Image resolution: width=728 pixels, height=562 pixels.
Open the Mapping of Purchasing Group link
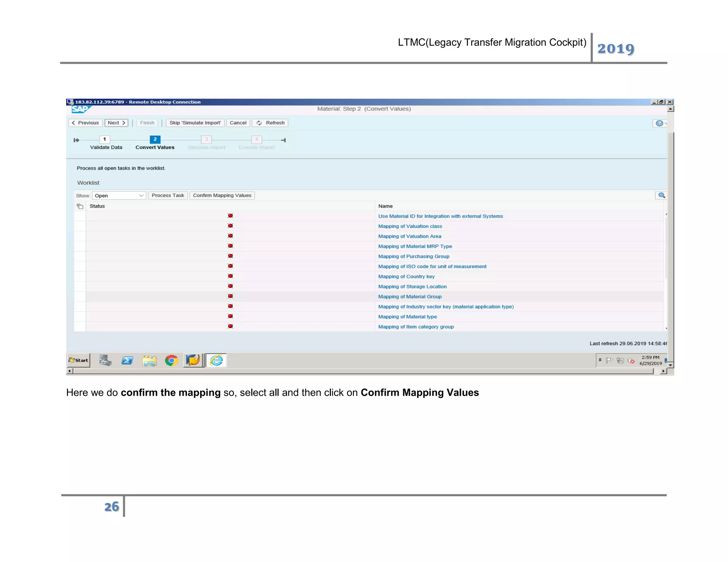click(x=413, y=256)
